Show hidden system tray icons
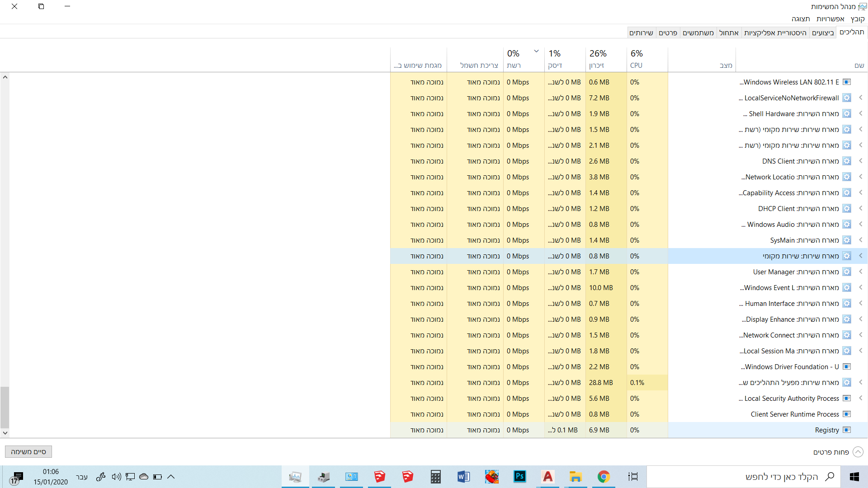Screen dimensions: 868x488 [171, 477]
